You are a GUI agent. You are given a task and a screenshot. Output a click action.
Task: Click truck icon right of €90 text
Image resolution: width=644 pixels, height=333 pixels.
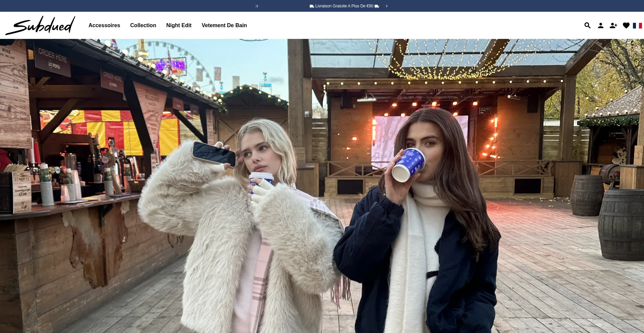pos(377,6)
